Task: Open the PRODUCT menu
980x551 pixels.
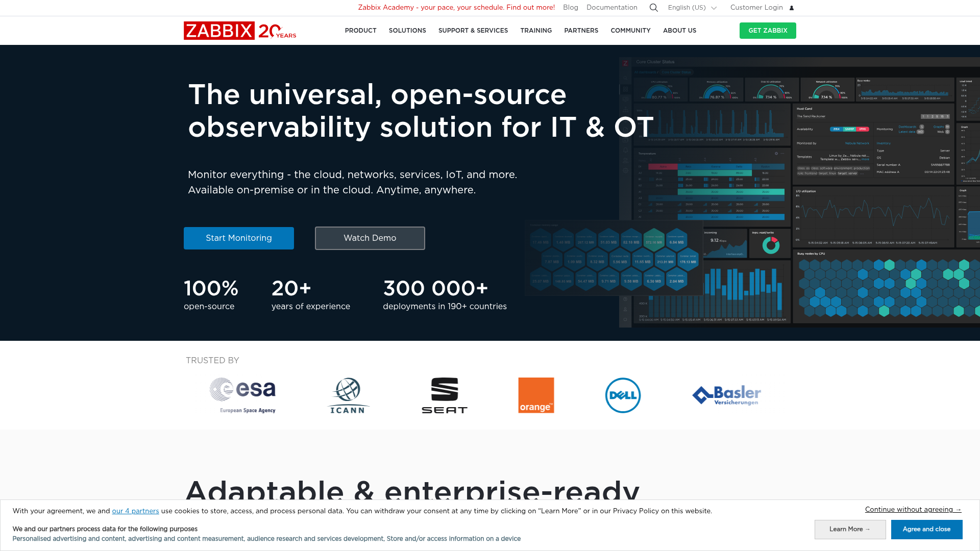Action: point(360,31)
